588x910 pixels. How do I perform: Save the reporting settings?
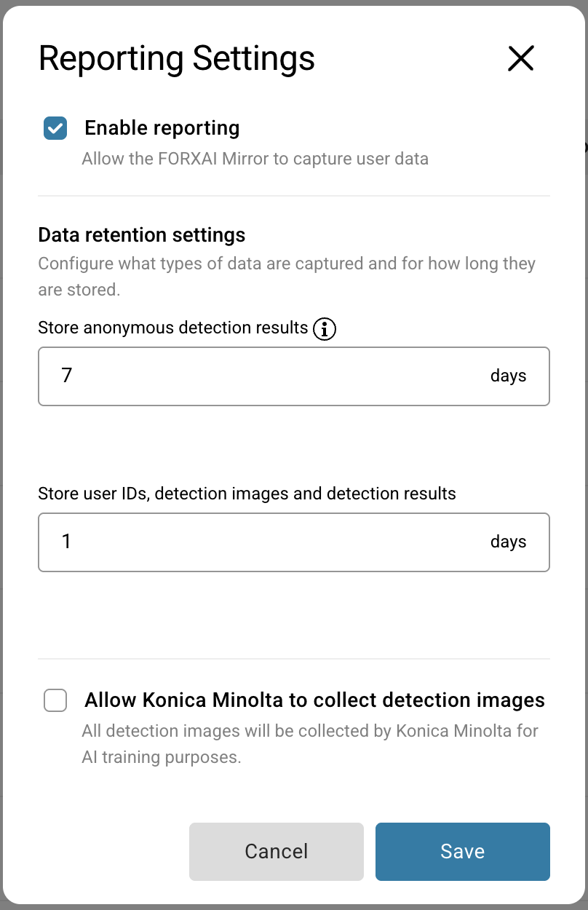pos(462,851)
